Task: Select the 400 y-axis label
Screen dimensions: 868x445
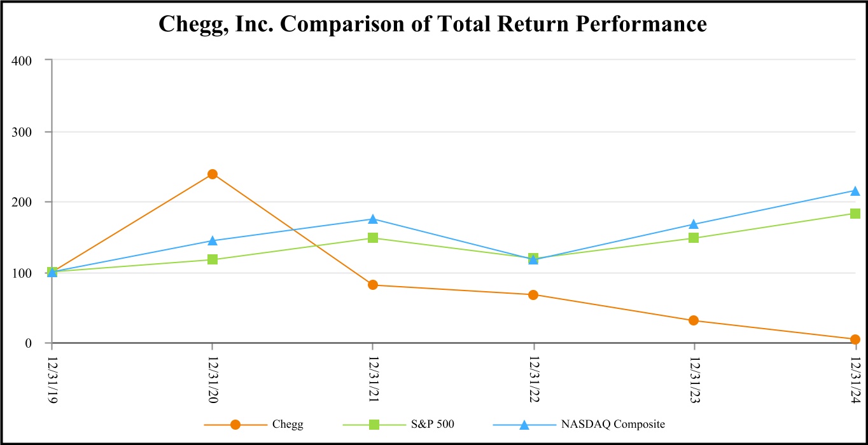Action: 31,60
